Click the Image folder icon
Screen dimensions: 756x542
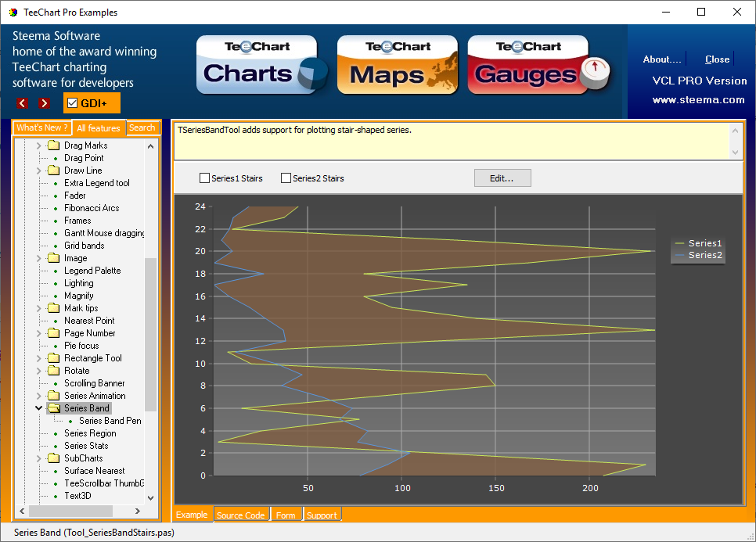click(x=53, y=258)
